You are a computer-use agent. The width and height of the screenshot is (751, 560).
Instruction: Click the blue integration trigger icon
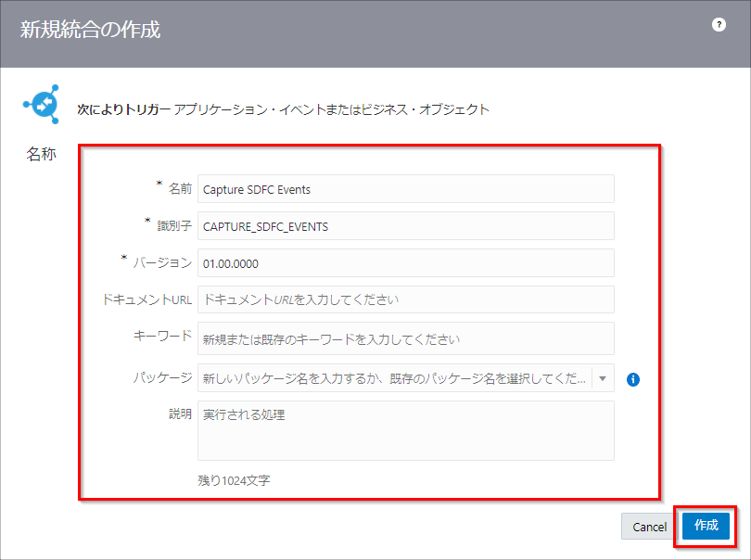(41, 104)
